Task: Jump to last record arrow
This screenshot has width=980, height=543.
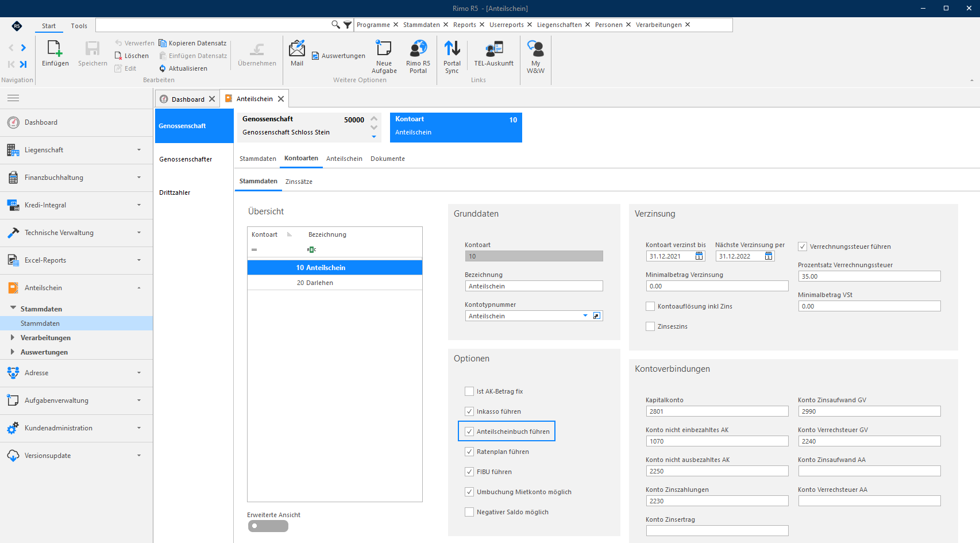Action: tap(24, 64)
